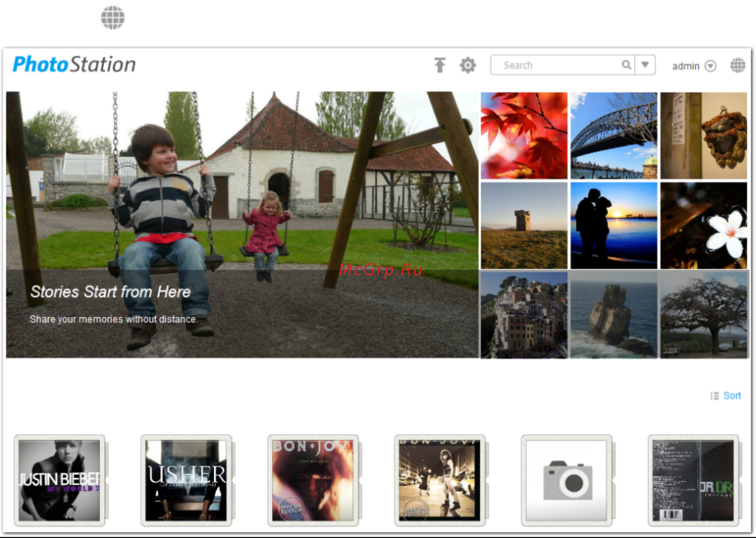Viewport: 756px width, 538px height.
Task: Click the globe icon in header
Action: (738, 65)
